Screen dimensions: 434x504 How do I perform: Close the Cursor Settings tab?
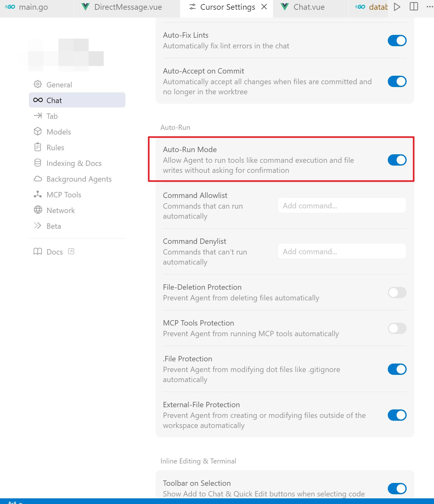tap(264, 7)
